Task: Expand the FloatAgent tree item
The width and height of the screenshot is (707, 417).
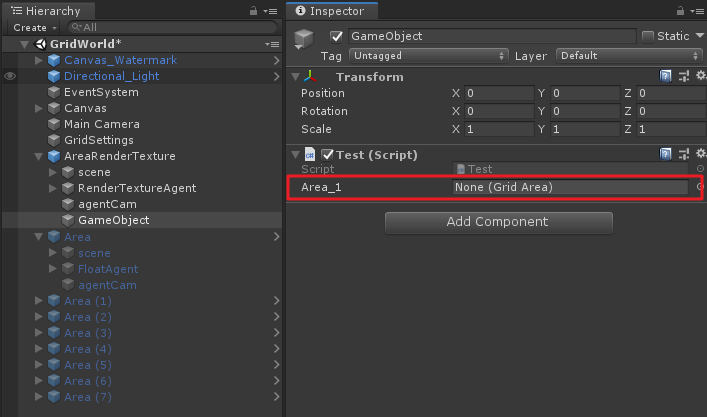Action: pos(53,269)
